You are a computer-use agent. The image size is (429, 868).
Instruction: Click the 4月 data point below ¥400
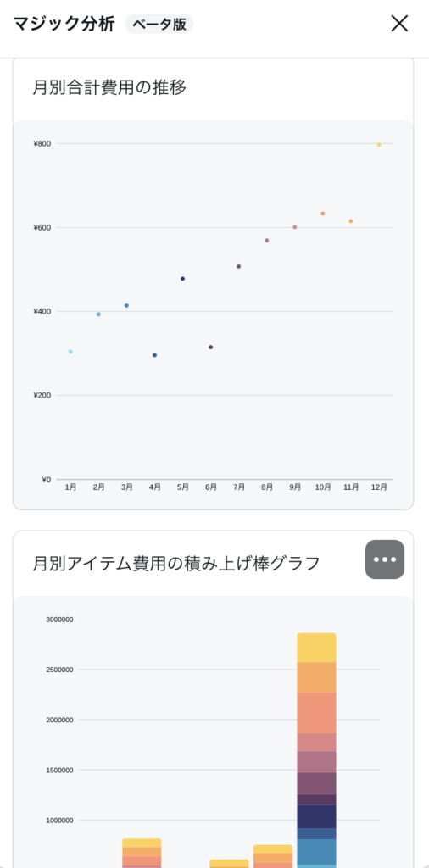pos(154,355)
